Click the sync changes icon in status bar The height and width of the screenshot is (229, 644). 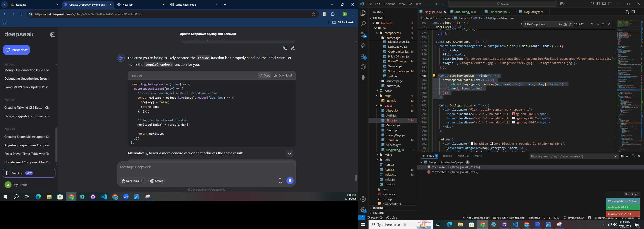tap(381, 218)
